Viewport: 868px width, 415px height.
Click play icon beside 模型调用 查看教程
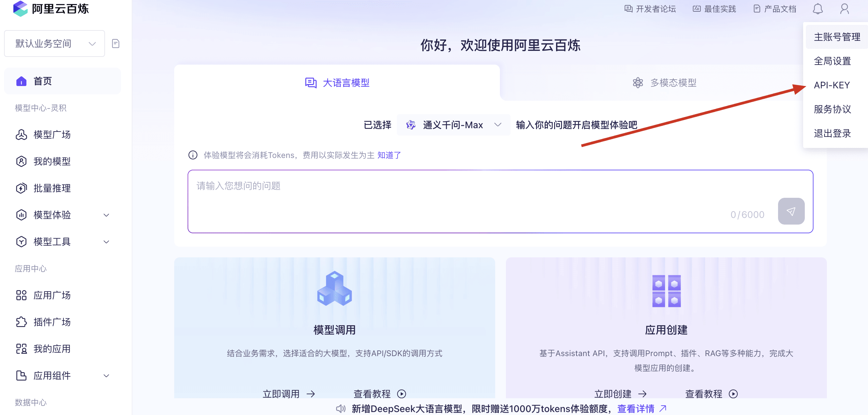click(401, 394)
